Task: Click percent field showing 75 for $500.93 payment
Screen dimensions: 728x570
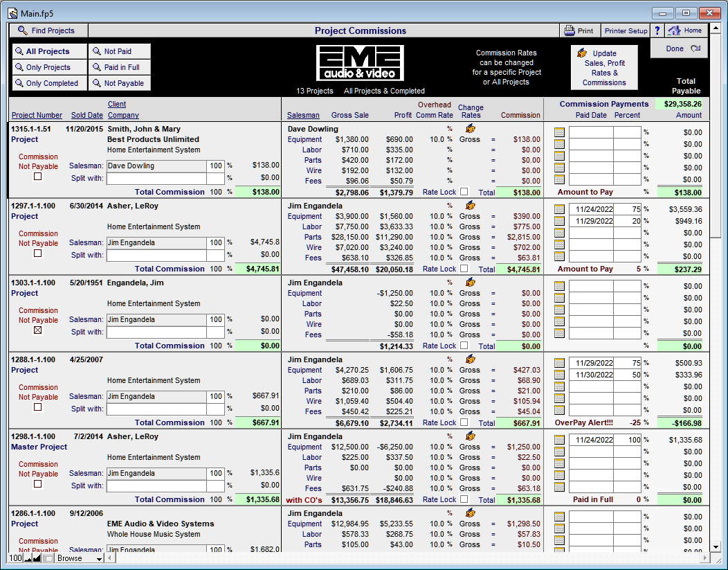Action: pos(627,363)
